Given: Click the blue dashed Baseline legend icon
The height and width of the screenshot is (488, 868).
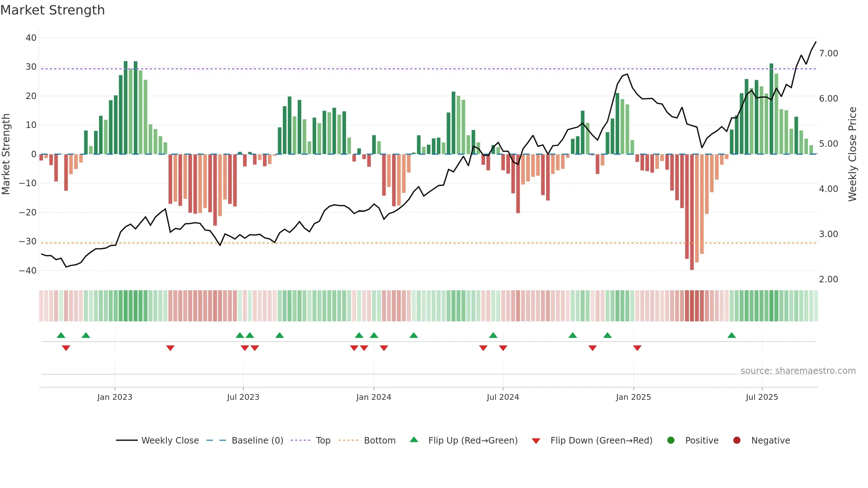Looking at the screenshot, I should (216, 440).
